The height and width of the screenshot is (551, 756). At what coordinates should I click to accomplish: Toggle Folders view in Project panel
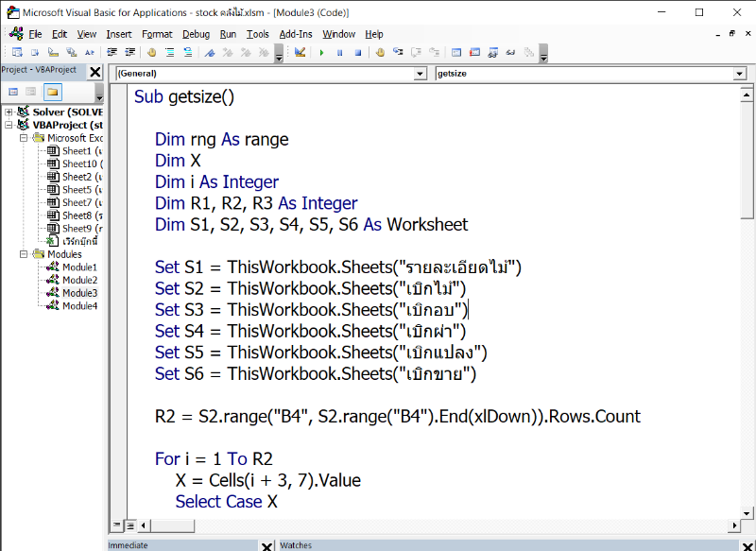click(x=51, y=92)
